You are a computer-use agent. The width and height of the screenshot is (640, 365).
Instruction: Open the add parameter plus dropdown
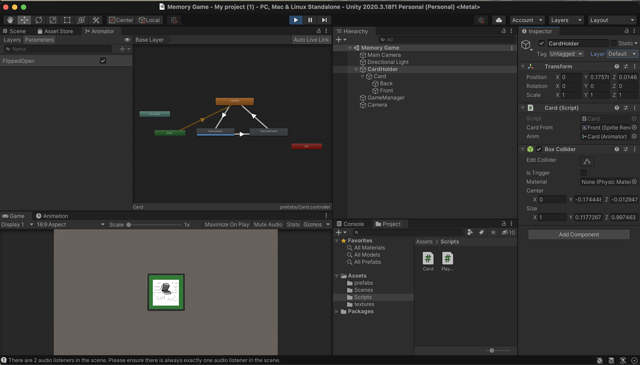(x=124, y=49)
